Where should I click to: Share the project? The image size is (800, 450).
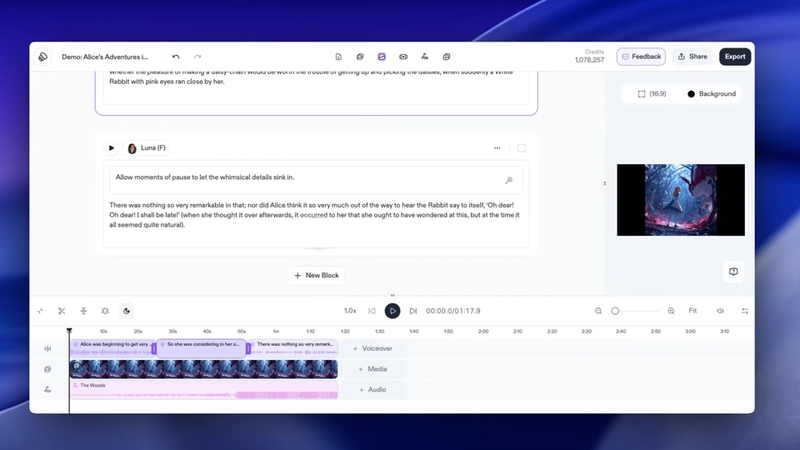point(692,57)
